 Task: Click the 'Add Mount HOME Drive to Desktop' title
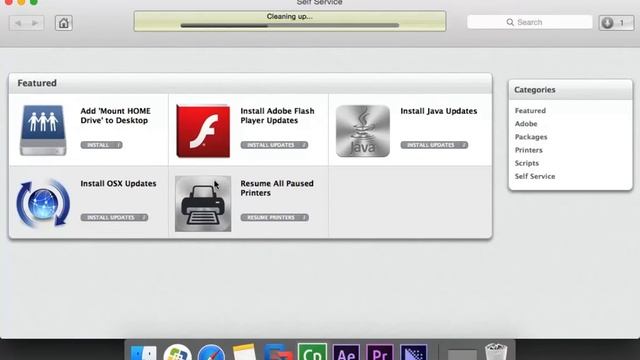coord(116,116)
